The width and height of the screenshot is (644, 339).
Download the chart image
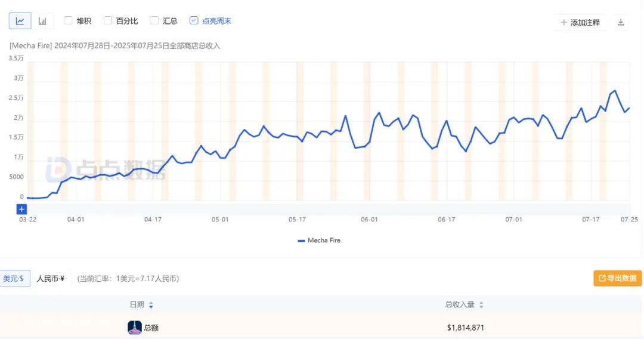click(x=621, y=22)
